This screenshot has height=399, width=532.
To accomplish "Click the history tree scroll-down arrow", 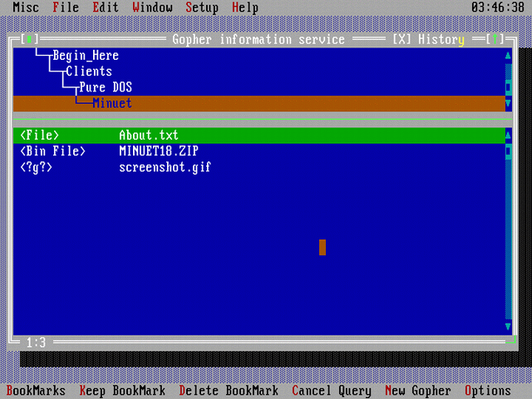I will pyautogui.click(x=509, y=103).
